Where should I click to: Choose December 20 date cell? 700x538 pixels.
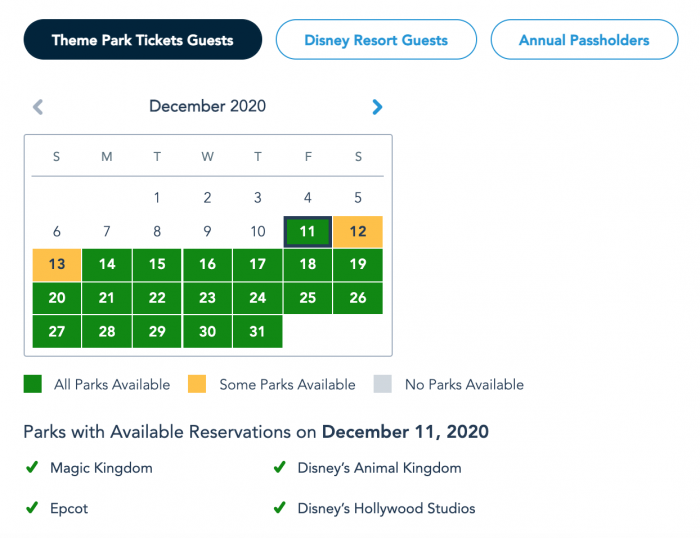57,298
